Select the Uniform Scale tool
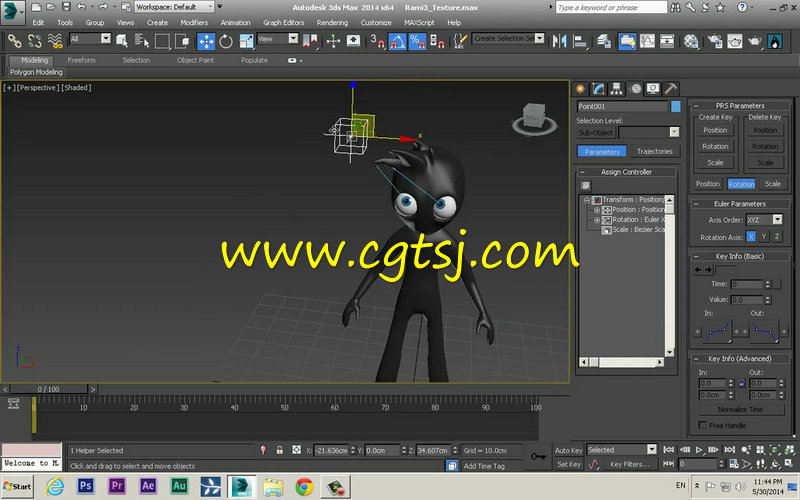This screenshot has height=500, width=800. pyautogui.click(x=246, y=41)
